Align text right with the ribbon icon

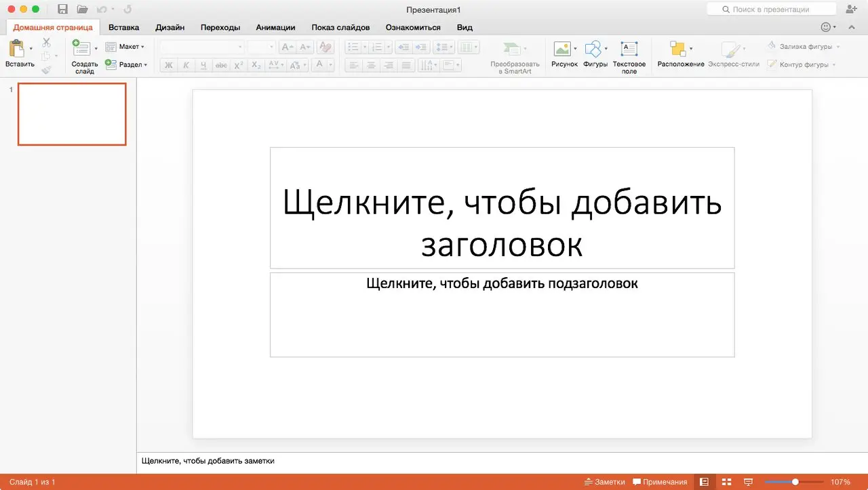point(389,65)
